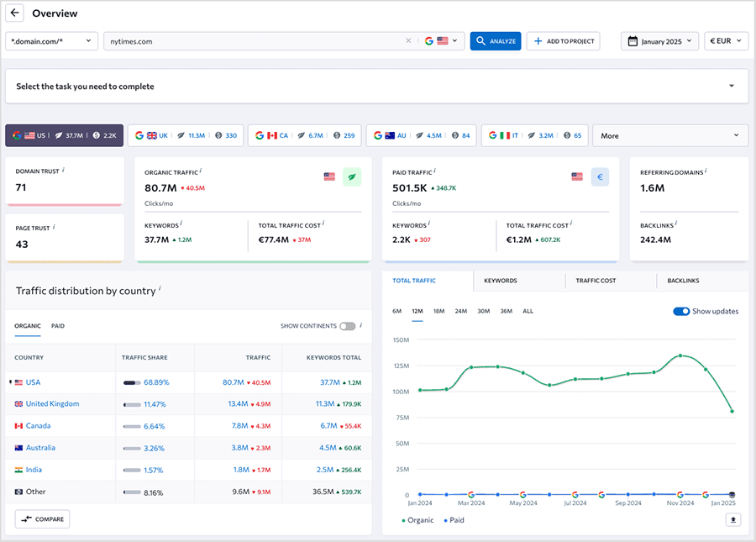Select the 24M chart range
This screenshot has width=756, height=542.
(461, 312)
